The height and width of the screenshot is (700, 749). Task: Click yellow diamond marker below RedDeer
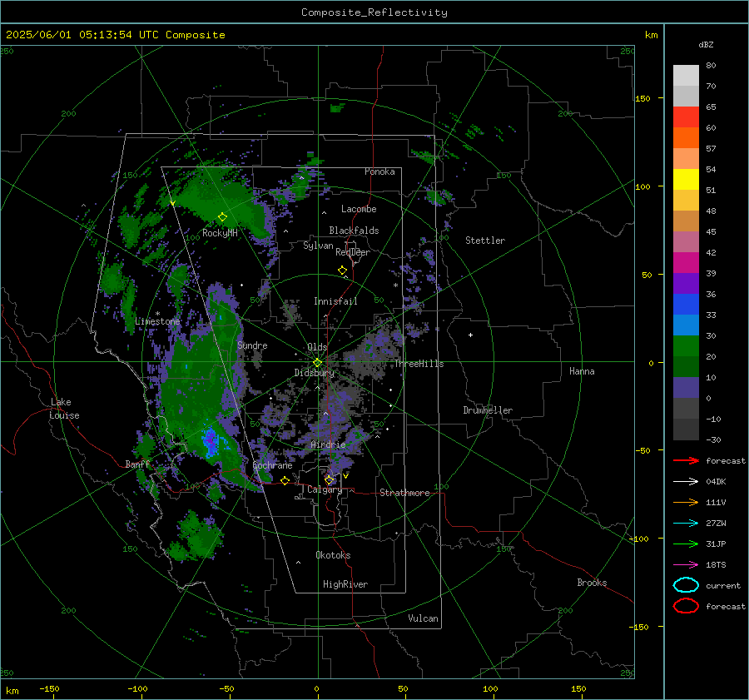342,271
